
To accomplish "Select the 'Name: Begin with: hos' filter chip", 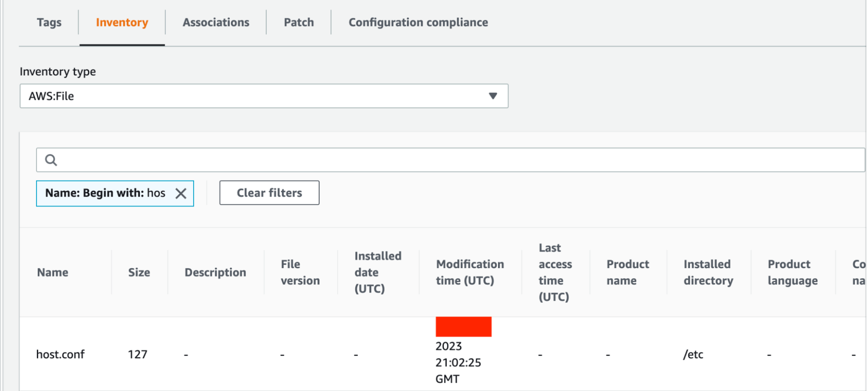I will [x=105, y=193].
